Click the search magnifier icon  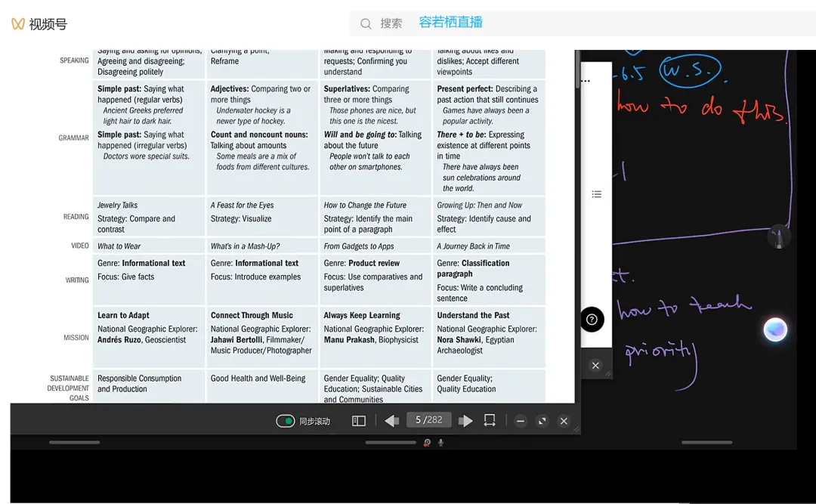click(366, 24)
